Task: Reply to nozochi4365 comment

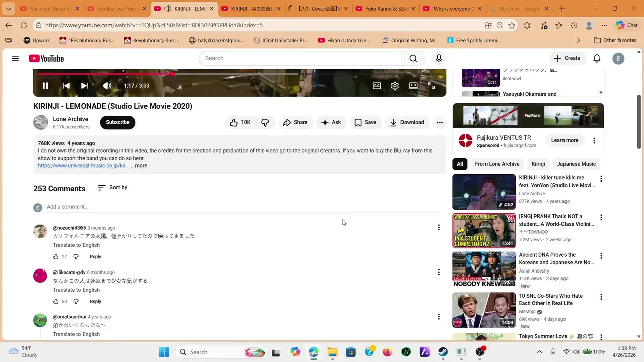Action: 95,257
